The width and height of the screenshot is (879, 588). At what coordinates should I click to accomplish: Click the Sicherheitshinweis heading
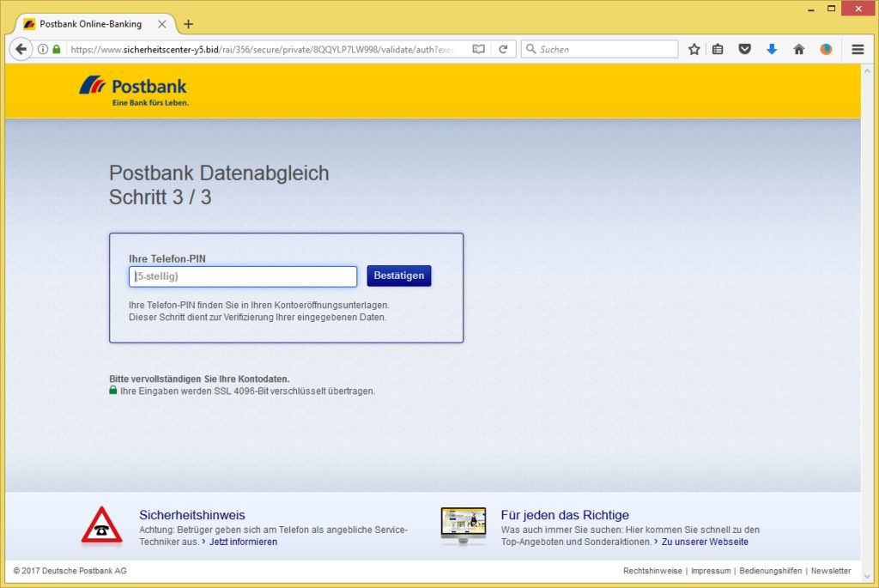click(192, 514)
